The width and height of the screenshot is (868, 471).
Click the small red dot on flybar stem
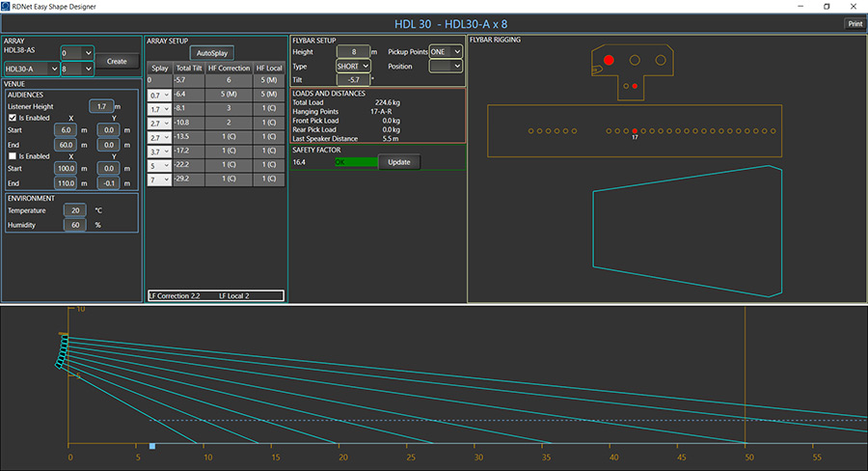[635, 86]
